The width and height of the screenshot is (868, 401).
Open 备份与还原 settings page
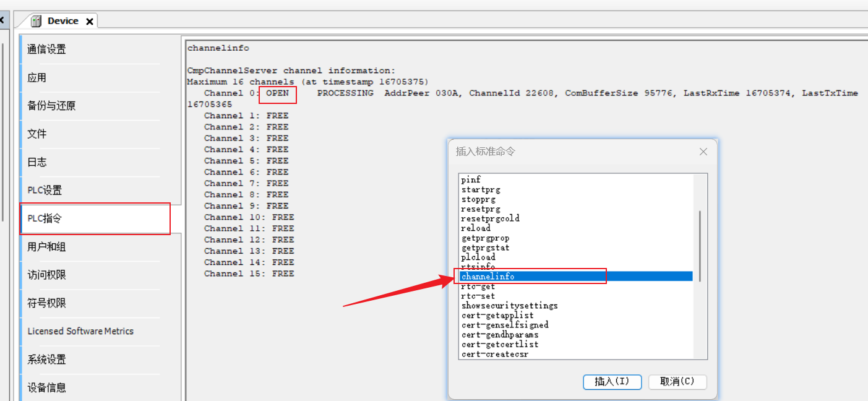(x=51, y=106)
